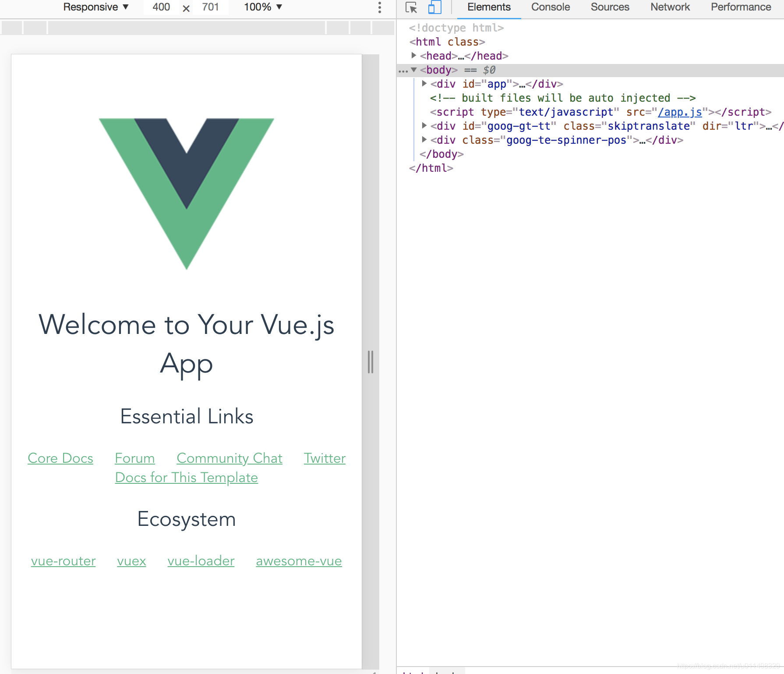This screenshot has width=784, height=674.
Task: Switch to the Elements tab
Action: click(489, 7)
